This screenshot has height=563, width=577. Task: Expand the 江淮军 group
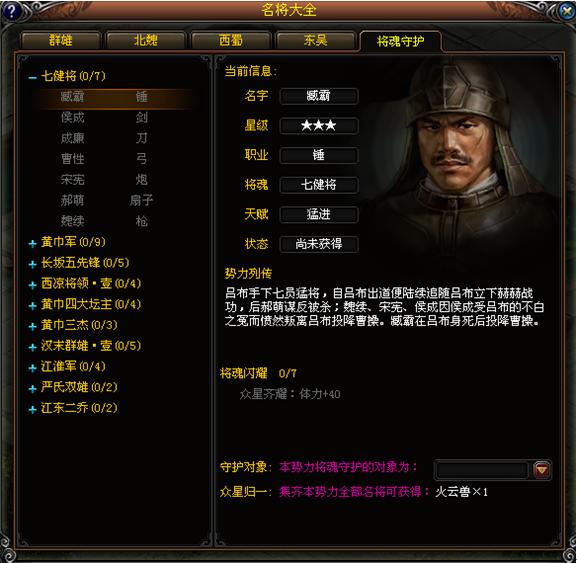click(32, 367)
